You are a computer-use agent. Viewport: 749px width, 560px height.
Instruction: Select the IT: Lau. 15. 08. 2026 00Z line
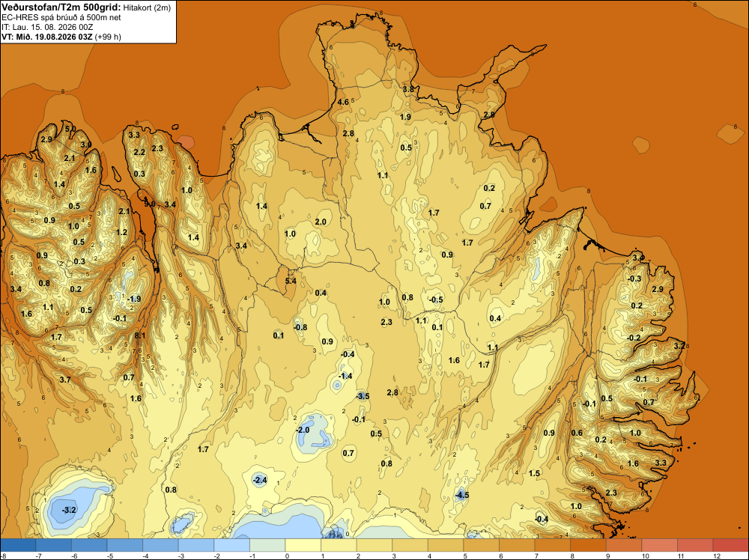click(x=47, y=27)
